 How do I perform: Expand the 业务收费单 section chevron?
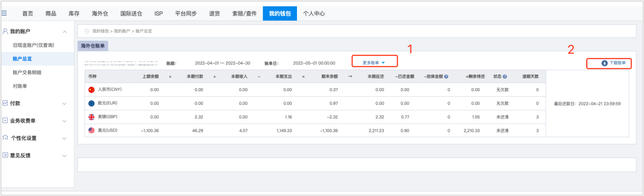point(64,121)
